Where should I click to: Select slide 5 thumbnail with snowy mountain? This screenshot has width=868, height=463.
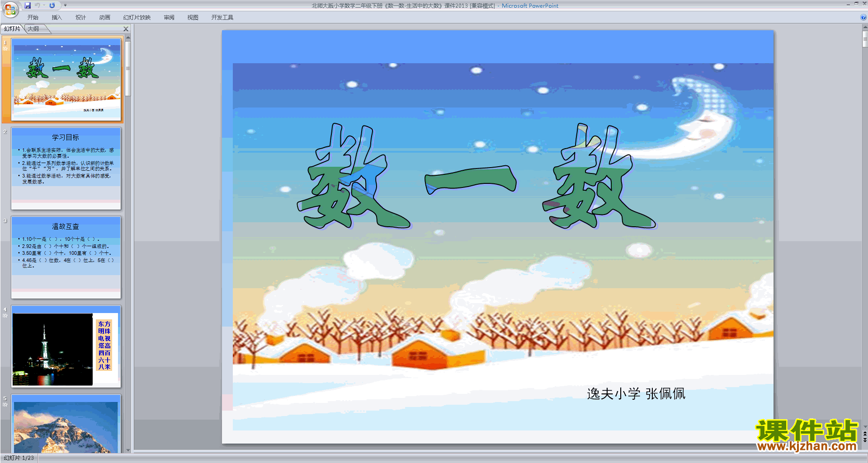pyautogui.click(x=66, y=424)
